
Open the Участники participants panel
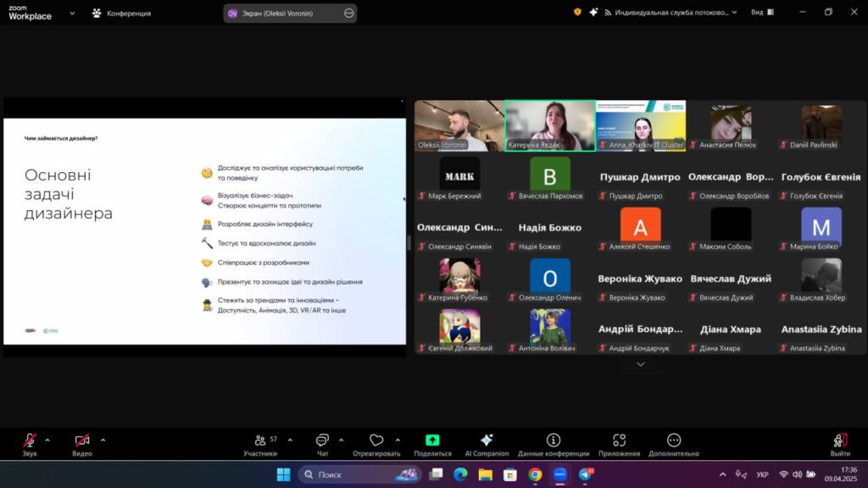click(x=260, y=442)
